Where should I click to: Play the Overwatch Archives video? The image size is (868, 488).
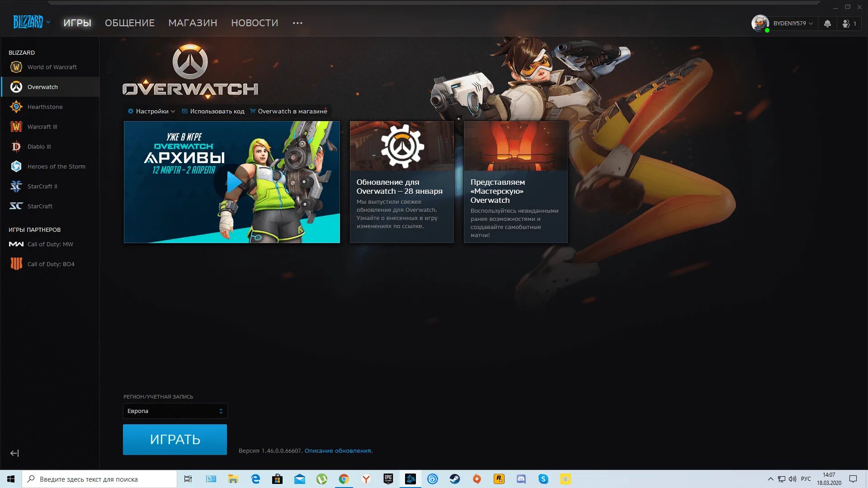(233, 182)
